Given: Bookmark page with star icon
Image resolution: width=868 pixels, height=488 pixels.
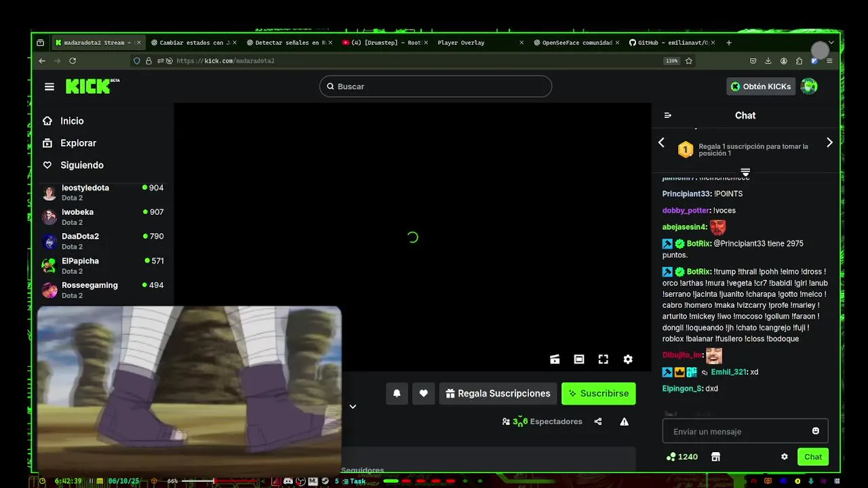Looking at the screenshot, I should coord(689,61).
